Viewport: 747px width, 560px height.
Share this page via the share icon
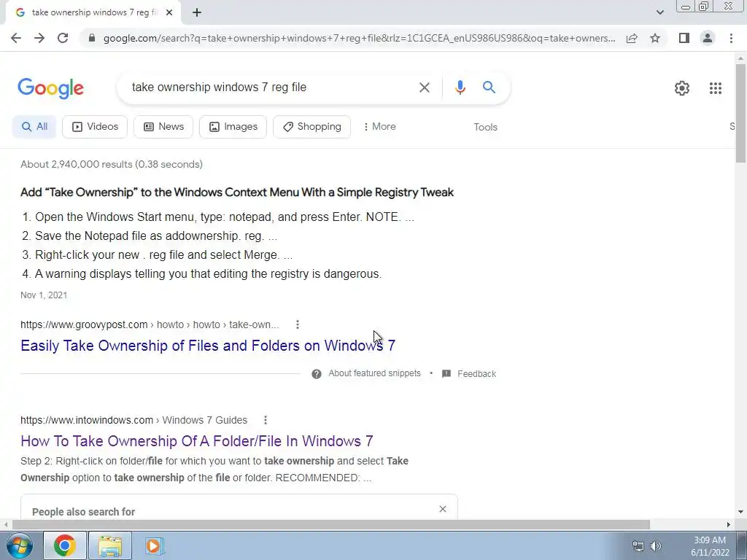(x=632, y=38)
